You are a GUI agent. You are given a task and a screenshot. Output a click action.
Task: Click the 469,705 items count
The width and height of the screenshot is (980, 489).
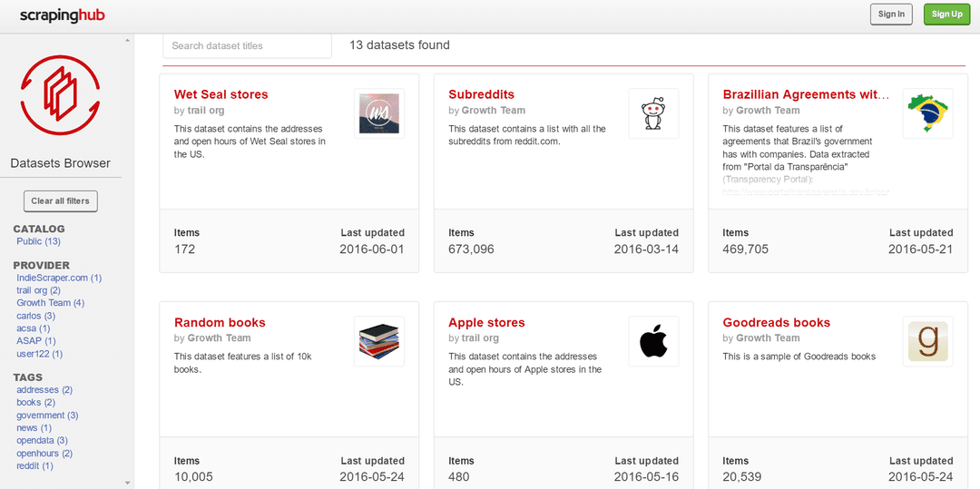pos(746,249)
